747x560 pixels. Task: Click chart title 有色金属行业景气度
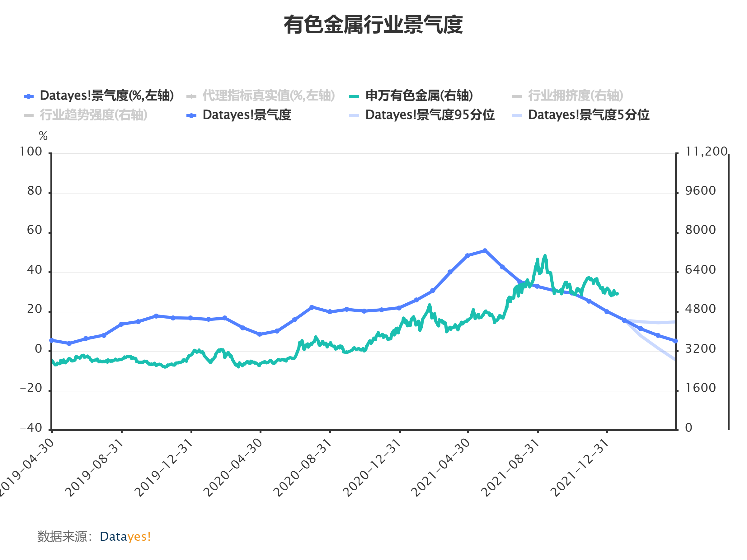click(373, 25)
